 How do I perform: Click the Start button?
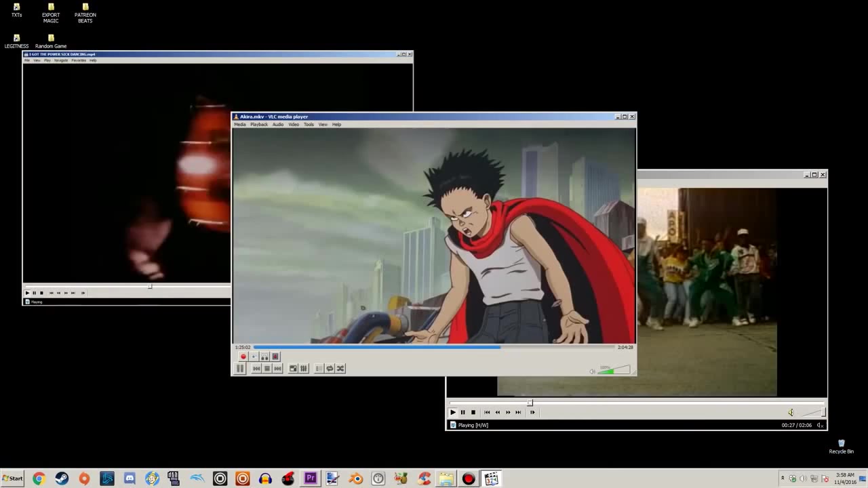[x=12, y=479]
